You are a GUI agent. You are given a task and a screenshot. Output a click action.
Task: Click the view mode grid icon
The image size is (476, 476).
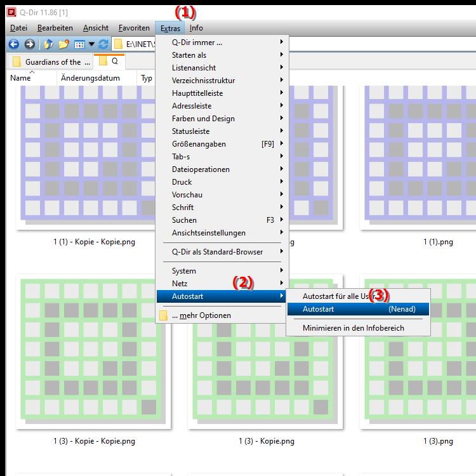79,44
